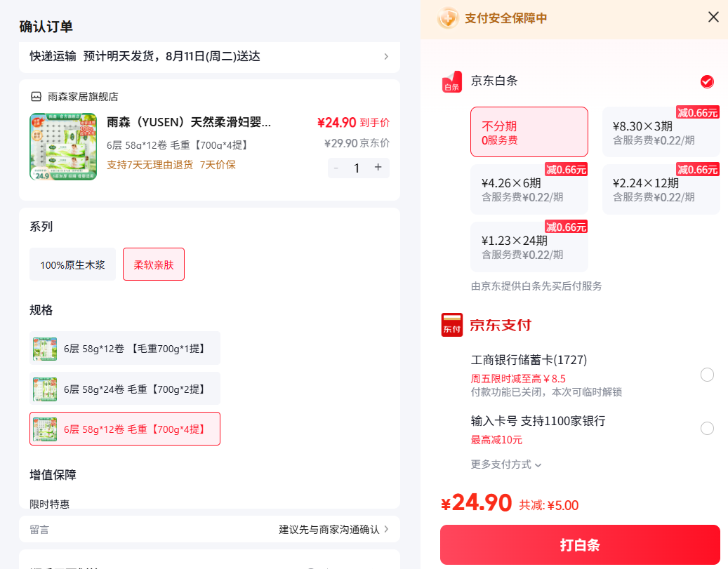Click 周五限时减至高￥8.5 promo text
Screen dimensions: 728x569
click(x=518, y=379)
